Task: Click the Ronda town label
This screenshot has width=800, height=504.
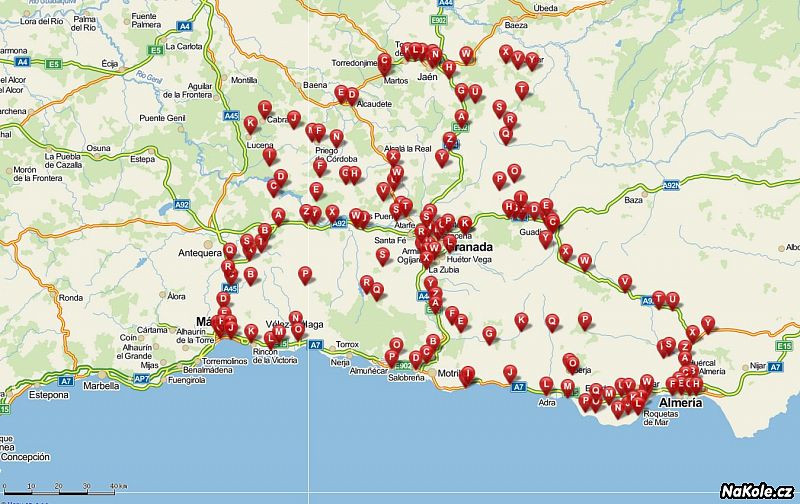Action: [71, 297]
